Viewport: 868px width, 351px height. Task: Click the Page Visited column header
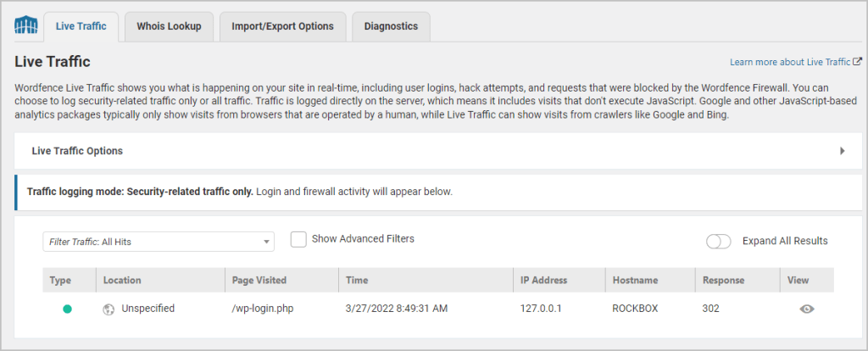coord(281,280)
